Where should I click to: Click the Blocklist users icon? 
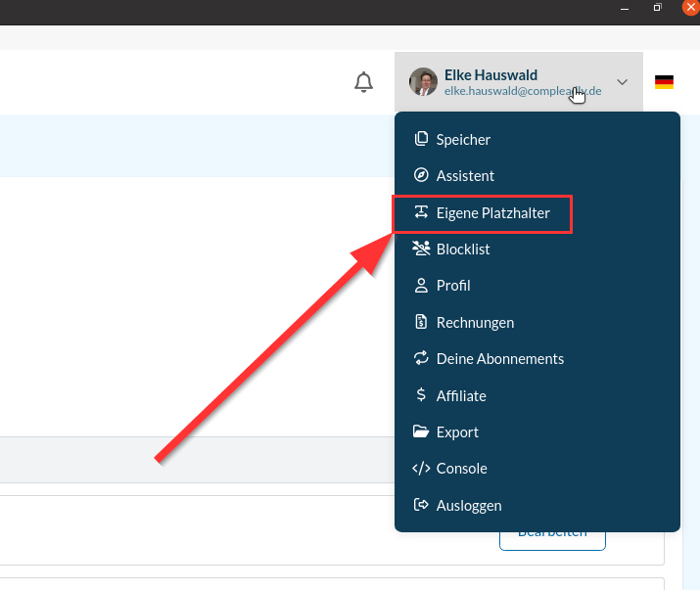pyautogui.click(x=422, y=250)
